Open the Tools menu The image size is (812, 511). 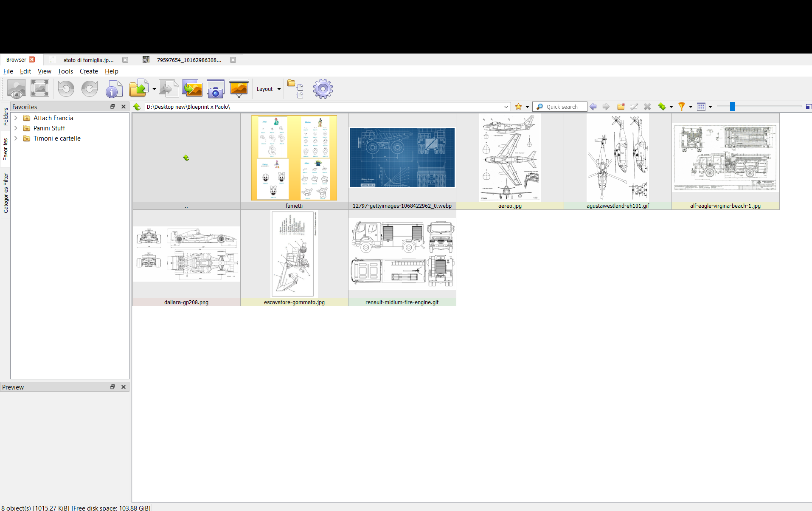(x=65, y=71)
